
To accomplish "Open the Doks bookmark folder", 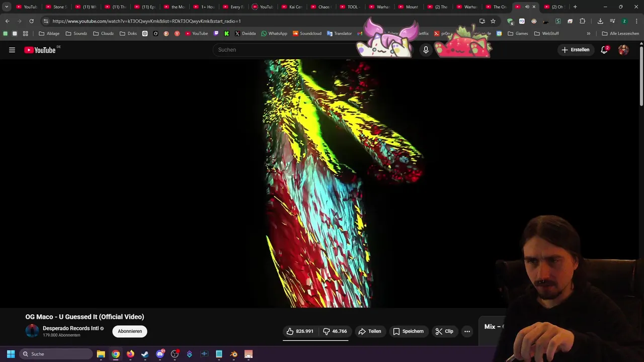I will coord(128,33).
